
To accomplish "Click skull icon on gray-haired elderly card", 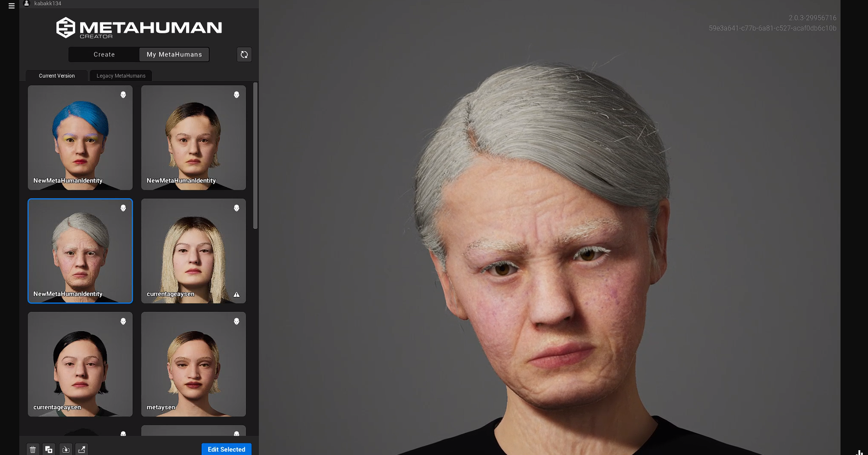I will pos(123,208).
